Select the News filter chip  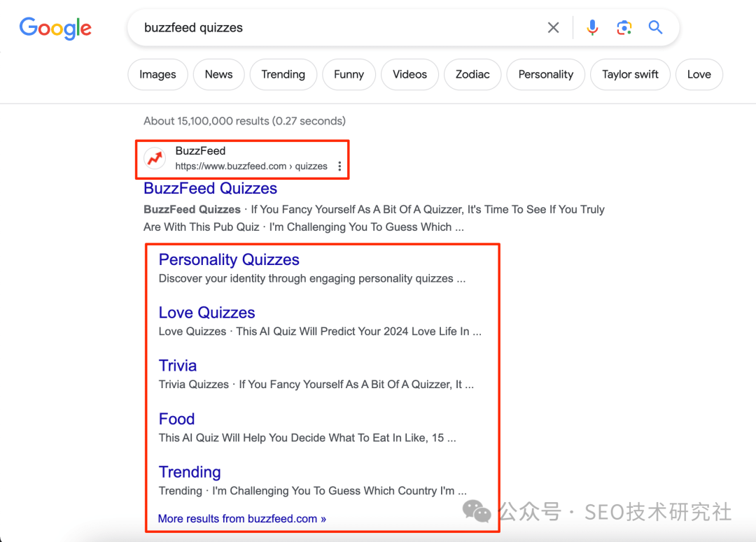coord(219,75)
